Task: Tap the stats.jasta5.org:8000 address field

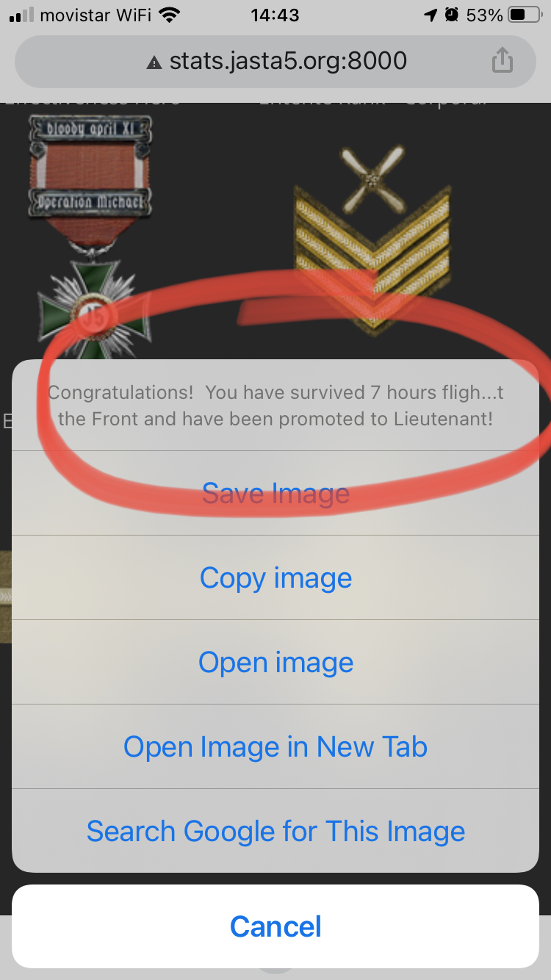Action: pos(275,61)
